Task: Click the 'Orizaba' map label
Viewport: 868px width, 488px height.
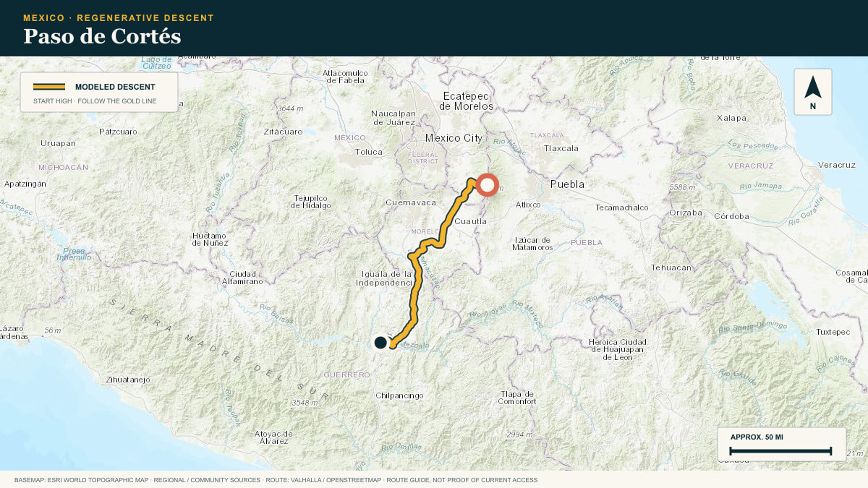Action: pos(686,213)
